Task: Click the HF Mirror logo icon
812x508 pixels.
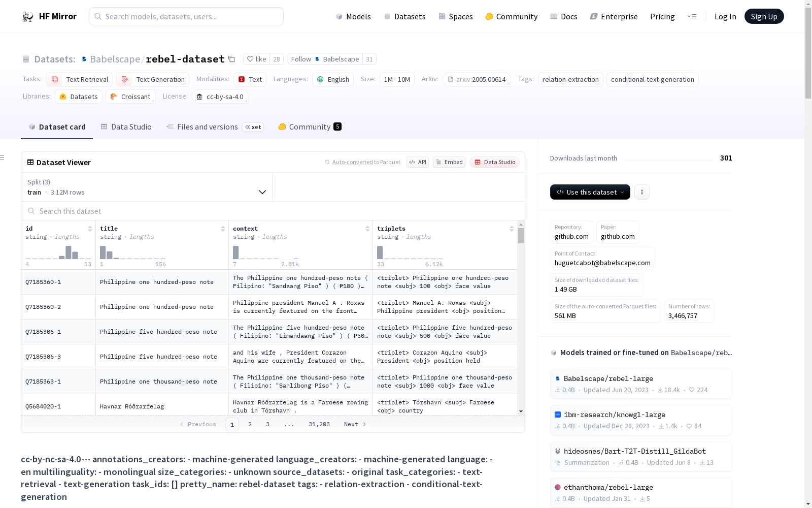Action: tap(28, 17)
